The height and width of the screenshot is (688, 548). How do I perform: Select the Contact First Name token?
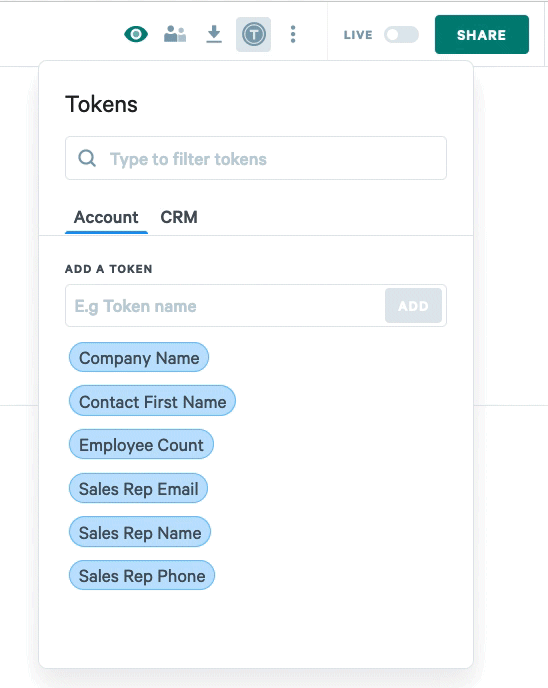coord(152,401)
